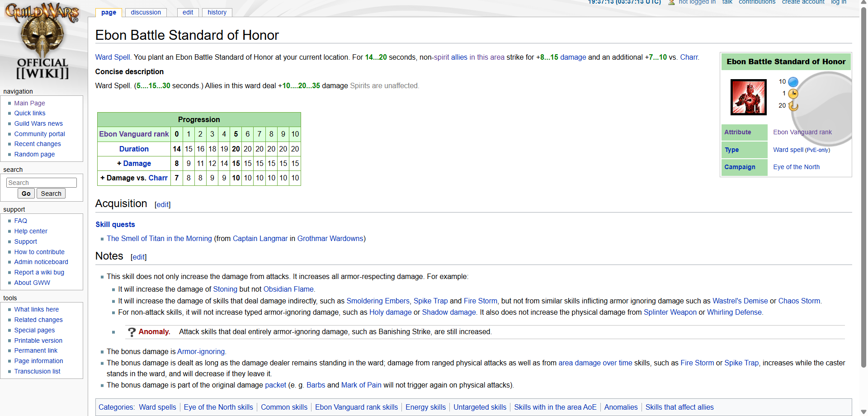The width and height of the screenshot is (868, 416).
Task: Open Ward spells category
Action: pos(157,407)
